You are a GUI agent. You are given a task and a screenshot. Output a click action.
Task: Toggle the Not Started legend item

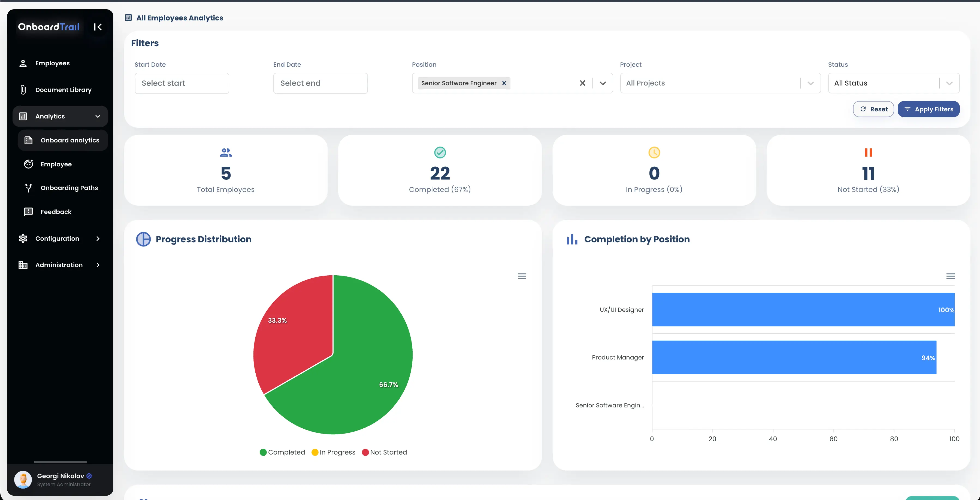coord(384,452)
